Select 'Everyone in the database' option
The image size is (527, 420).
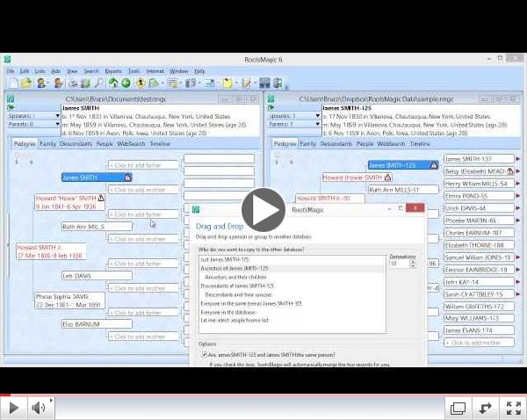tap(227, 312)
